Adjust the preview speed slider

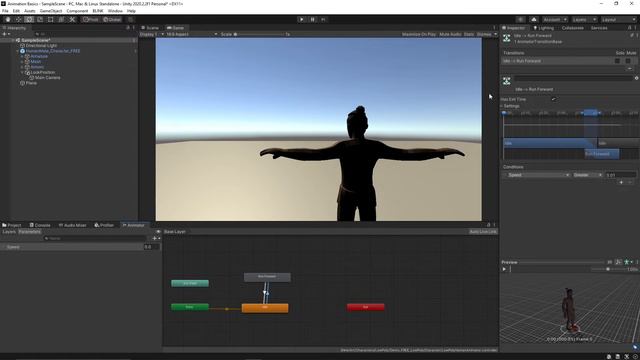point(608,269)
